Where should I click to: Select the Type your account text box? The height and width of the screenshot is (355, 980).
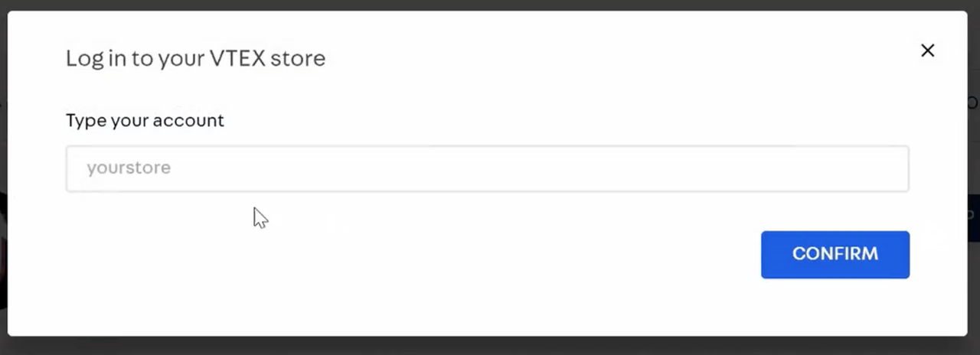tap(487, 168)
